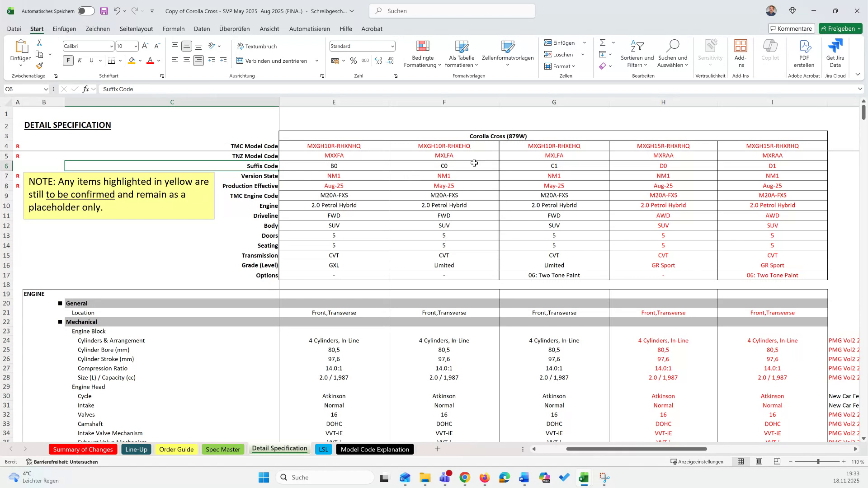Adjust the zoom slider in the status bar

[x=817, y=462]
